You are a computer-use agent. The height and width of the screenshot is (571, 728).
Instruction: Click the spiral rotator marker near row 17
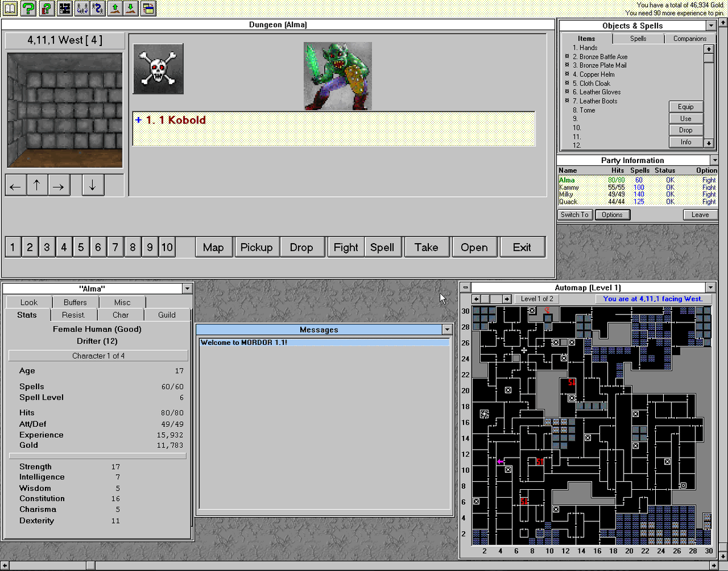484,414
